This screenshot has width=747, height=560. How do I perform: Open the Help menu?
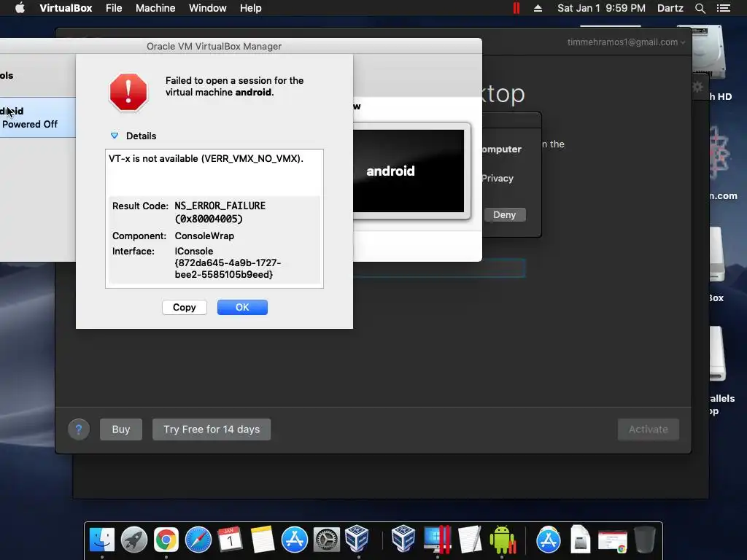pyautogui.click(x=251, y=8)
